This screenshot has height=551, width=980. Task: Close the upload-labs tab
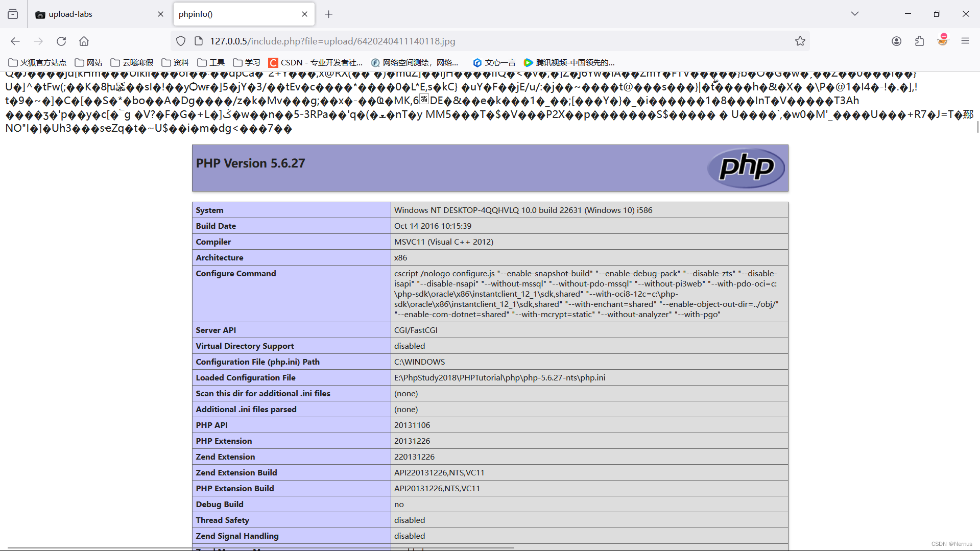(x=160, y=14)
